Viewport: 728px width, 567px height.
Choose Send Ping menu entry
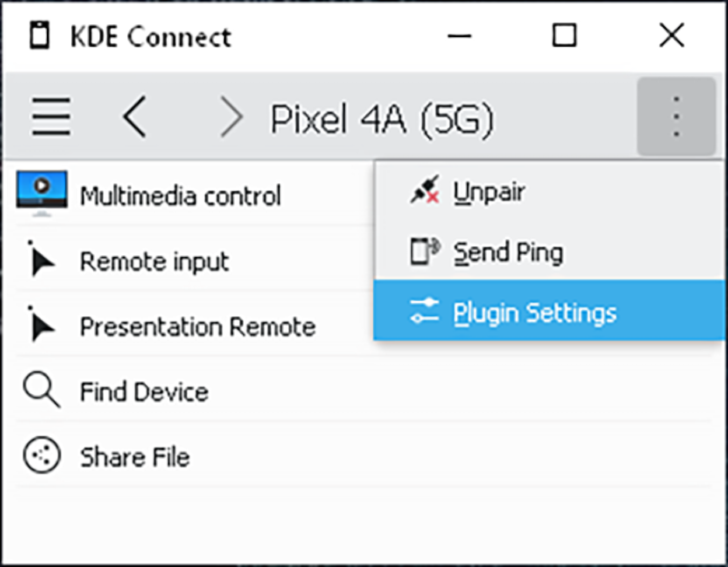[x=508, y=253]
